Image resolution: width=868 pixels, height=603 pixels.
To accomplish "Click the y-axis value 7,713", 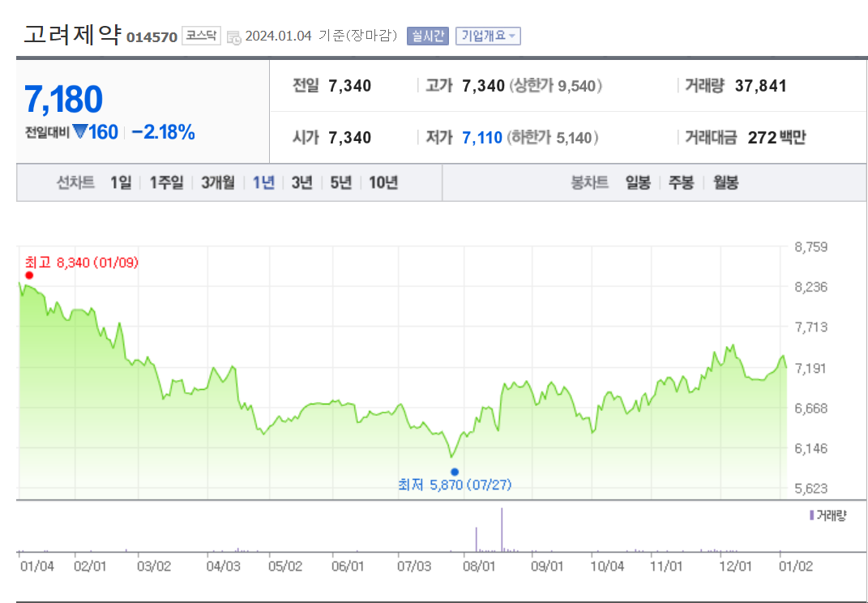I will 811,327.
